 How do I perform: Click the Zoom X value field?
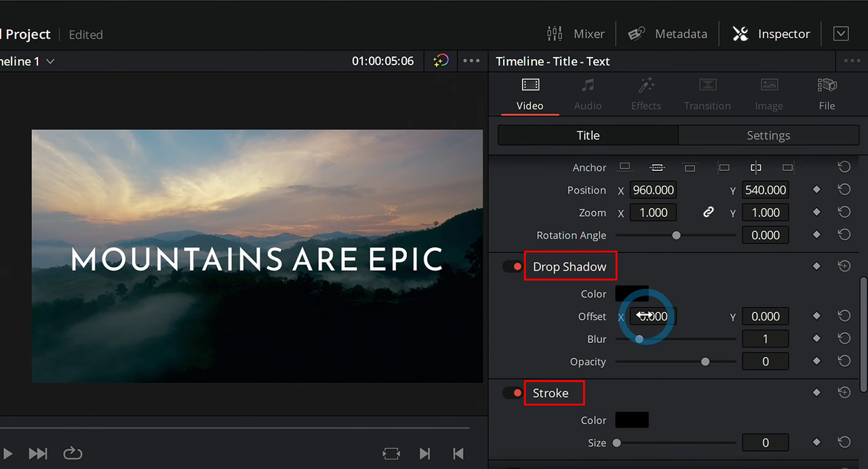click(x=653, y=213)
